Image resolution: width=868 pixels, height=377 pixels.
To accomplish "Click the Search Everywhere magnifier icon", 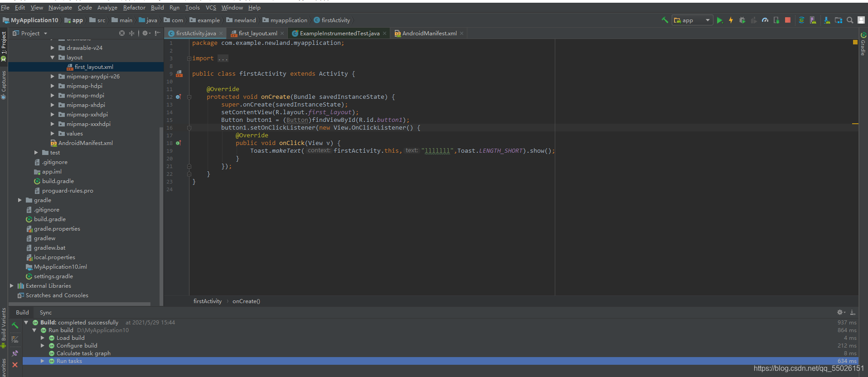I will [x=850, y=20].
